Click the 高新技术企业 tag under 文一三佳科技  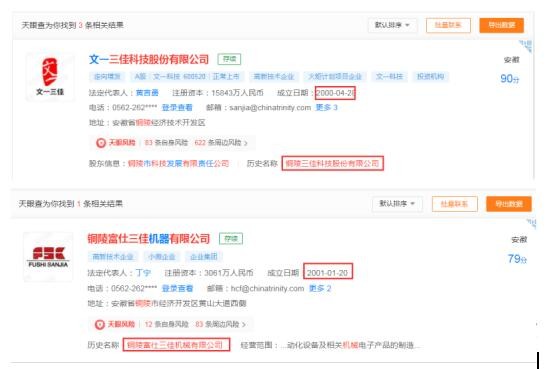click(274, 77)
